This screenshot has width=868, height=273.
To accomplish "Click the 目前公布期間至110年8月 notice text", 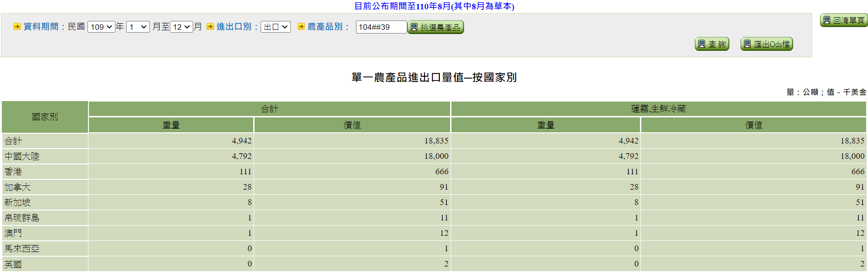I will coord(434,6).
